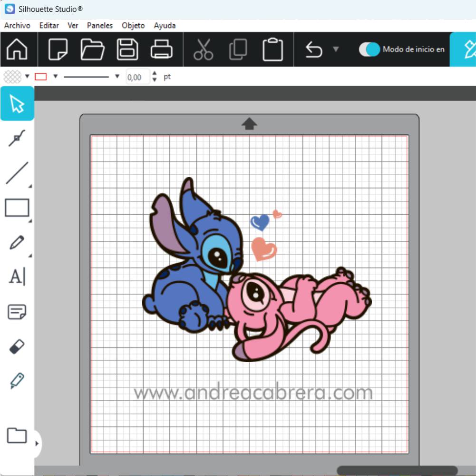
Task: Open the fill pattern dropdown
Action: [x=27, y=77]
